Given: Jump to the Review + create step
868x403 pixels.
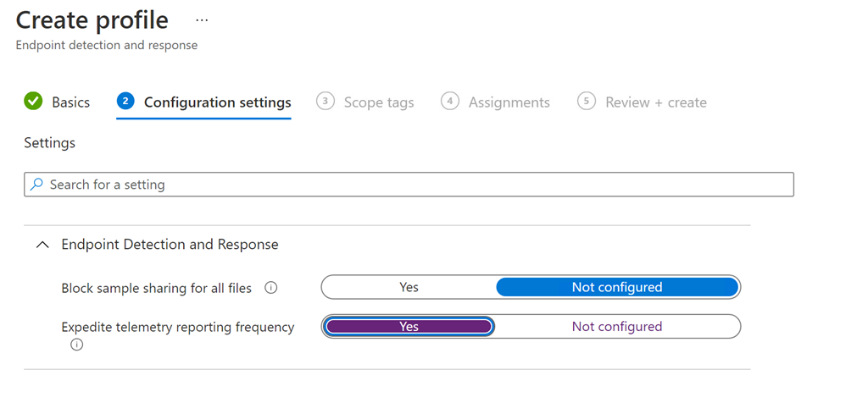Looking at the screenshot, I should click(655, 102).
